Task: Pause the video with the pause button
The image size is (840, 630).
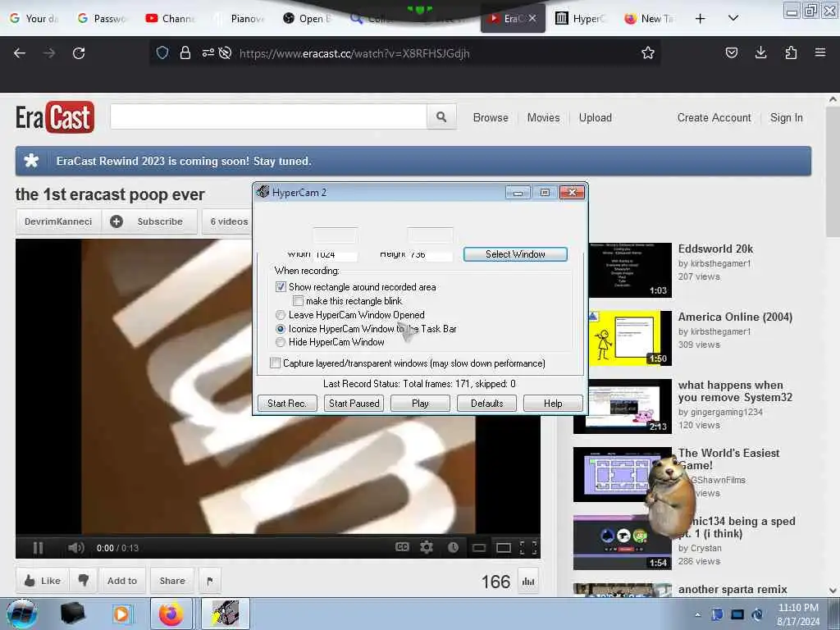Action: 38,547
